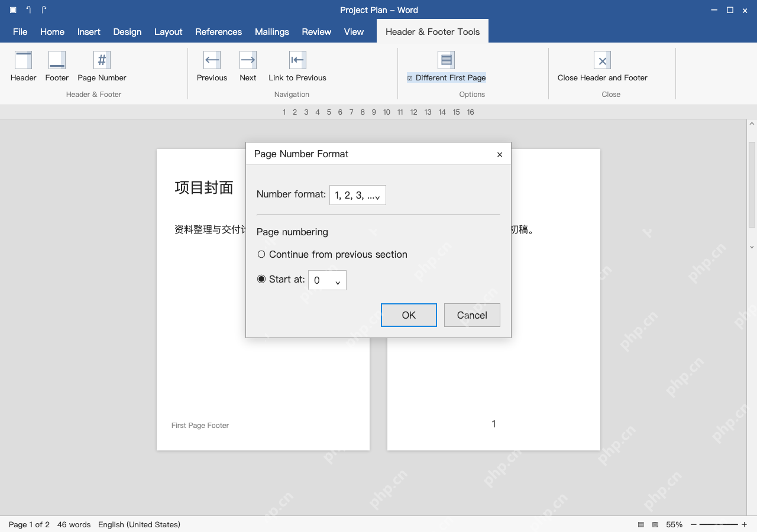The image size is (757, 532).
Task: Click Page 1 of 2 status
Action: tap(30, 524)
